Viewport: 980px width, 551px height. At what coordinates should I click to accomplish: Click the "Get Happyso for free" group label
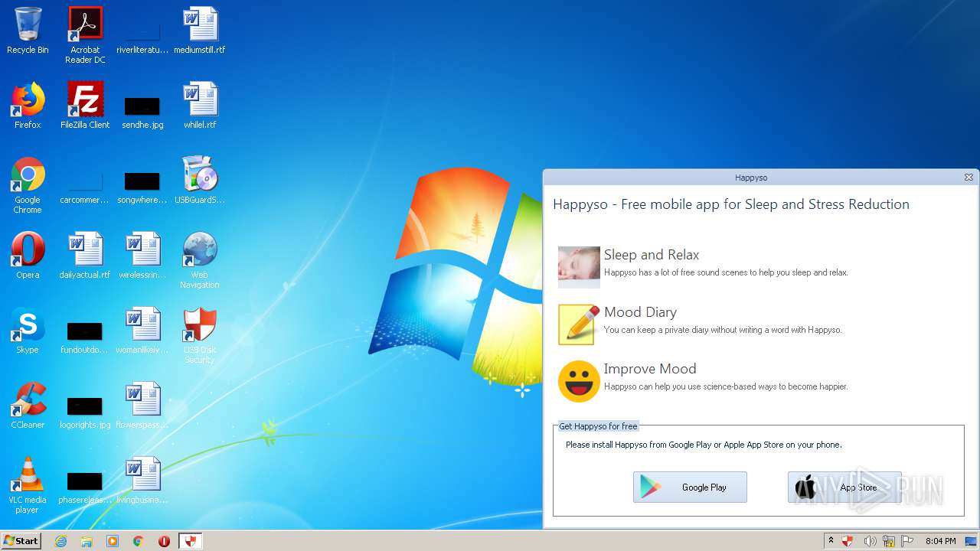point(598,426)
